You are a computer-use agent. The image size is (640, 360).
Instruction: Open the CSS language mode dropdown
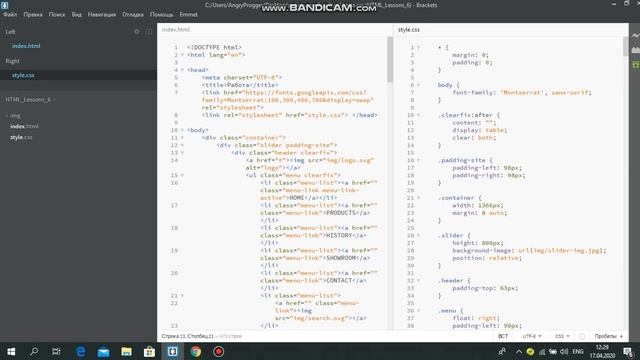coord(562,336)
